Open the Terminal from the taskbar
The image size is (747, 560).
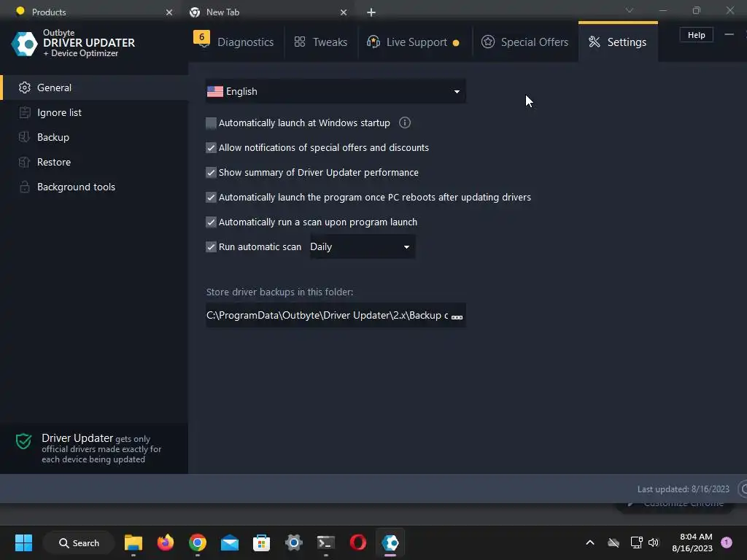tap(326, 542)
